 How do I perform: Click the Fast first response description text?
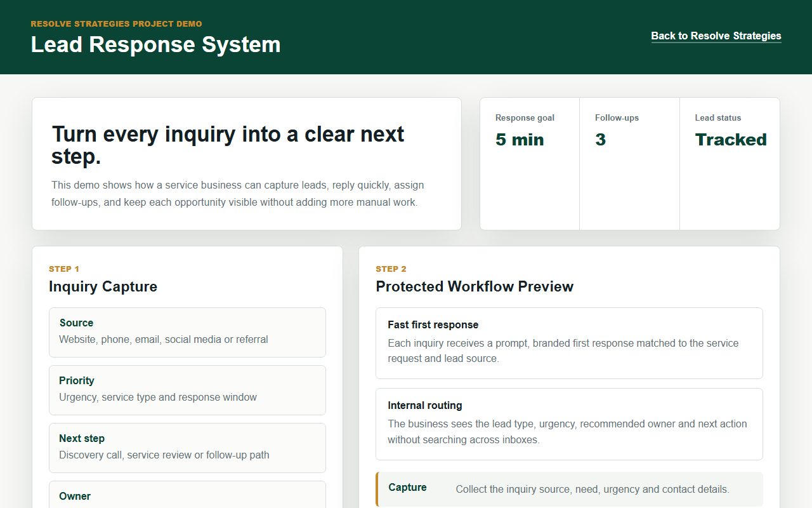click(x=563, y=351)
